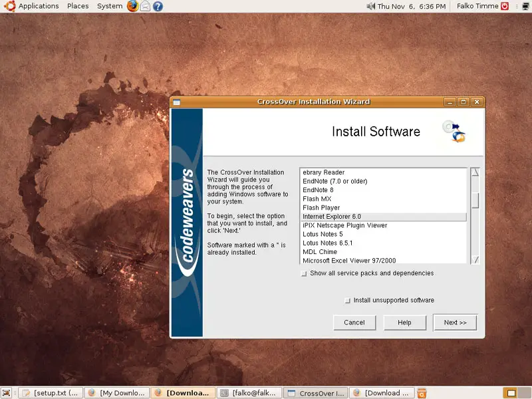
Task: Click the software list scroll-up arrow
Action: tap(475, 172)
